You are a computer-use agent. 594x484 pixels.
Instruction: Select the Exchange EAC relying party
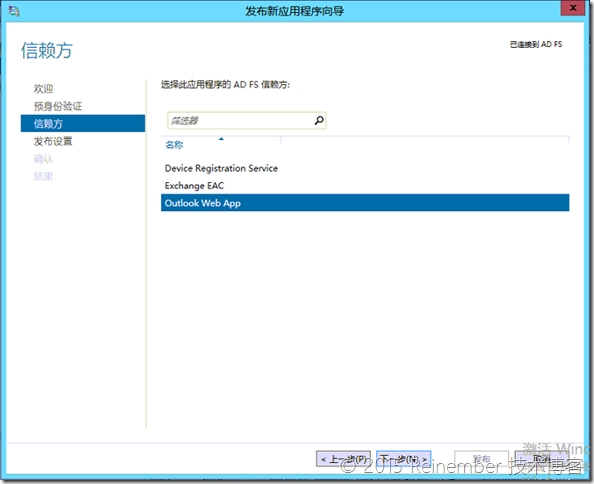(365, 186)
